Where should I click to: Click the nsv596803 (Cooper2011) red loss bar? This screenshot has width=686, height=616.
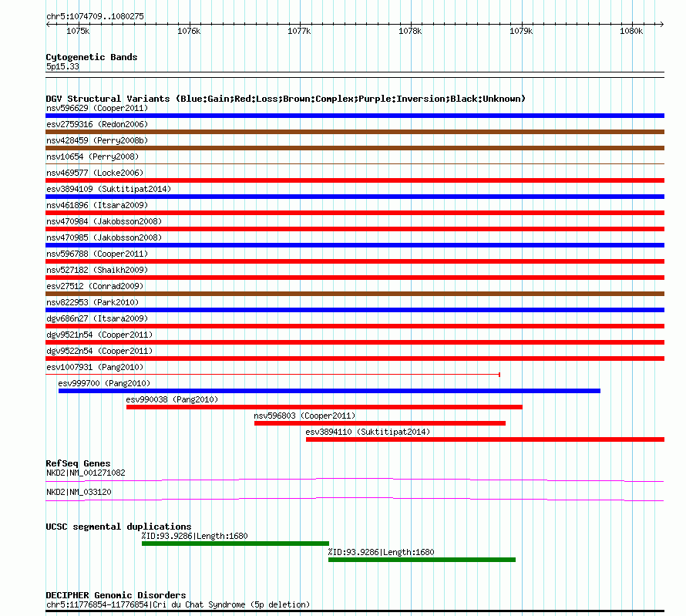[380, 423]
